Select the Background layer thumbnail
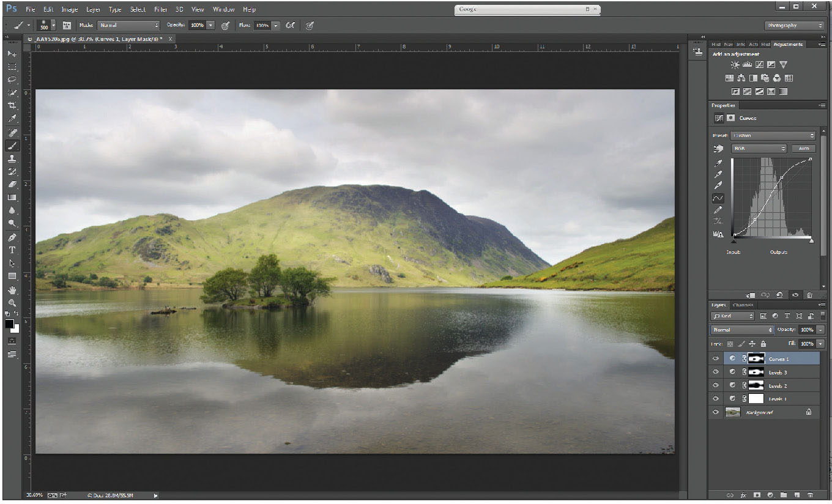The width and height of the screenshot is (832, 504). [733, 412]
